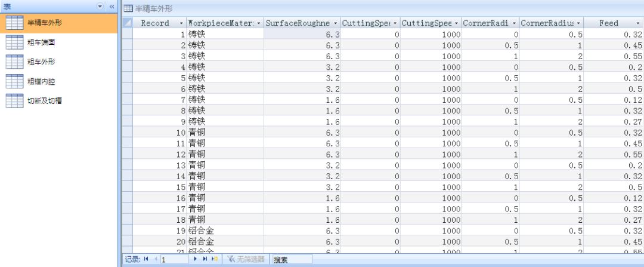Open the 粗车端面 table
The height and width of the screenshot is (267, 644).
[x=45, y=42]
